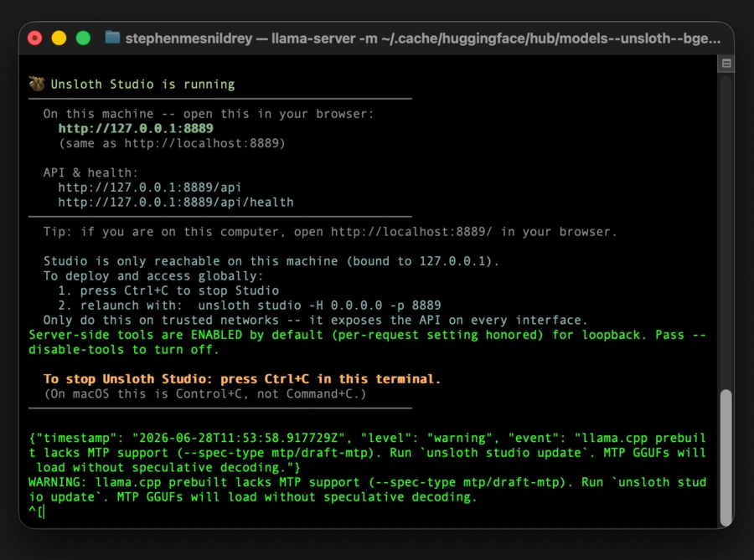The height and width of the screenshot is (560, 754).
Task: Click the JSON timestamp 2026-06-28T11:53:58.917729Z
Action: 239,438
